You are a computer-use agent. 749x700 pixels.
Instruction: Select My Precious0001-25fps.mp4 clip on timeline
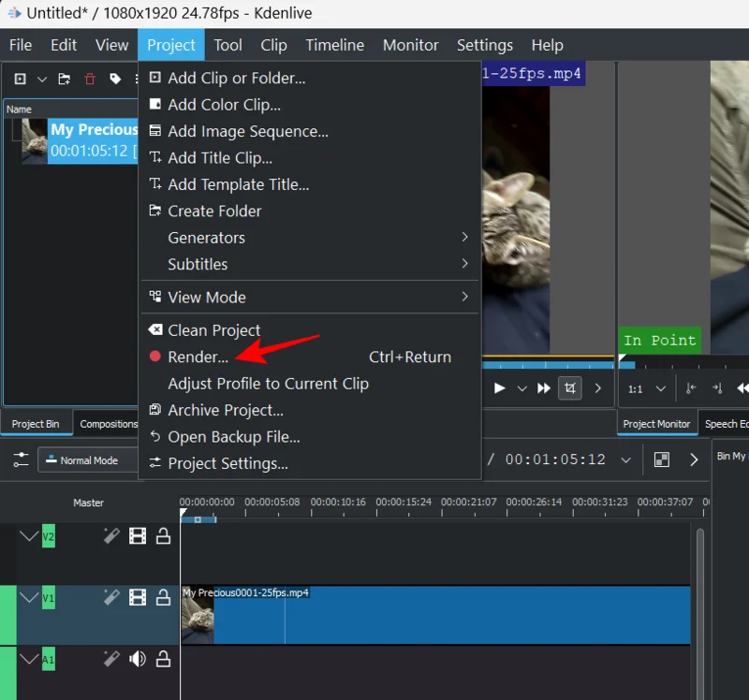[435, 616]
